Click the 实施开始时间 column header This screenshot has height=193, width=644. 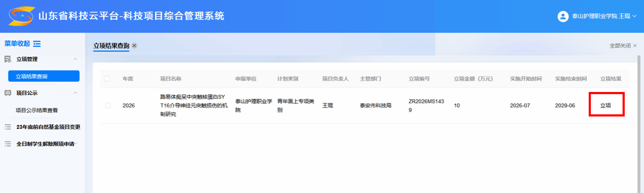tap(526, 79)
